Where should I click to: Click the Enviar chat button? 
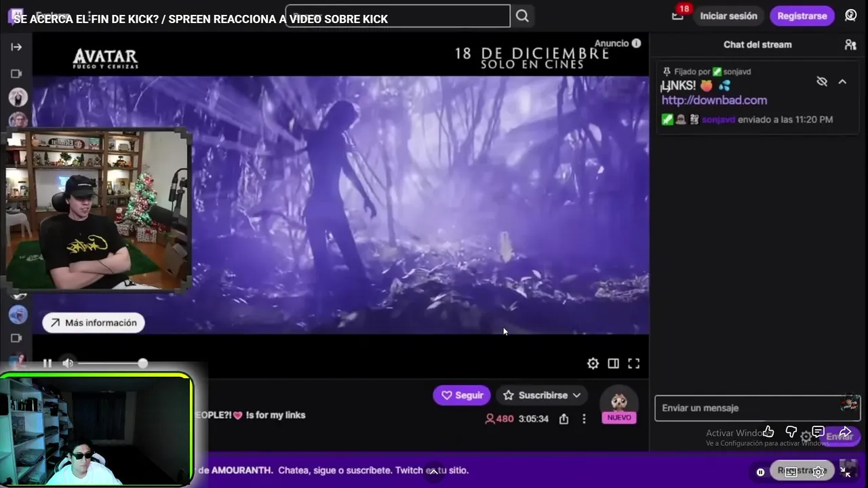841,436
